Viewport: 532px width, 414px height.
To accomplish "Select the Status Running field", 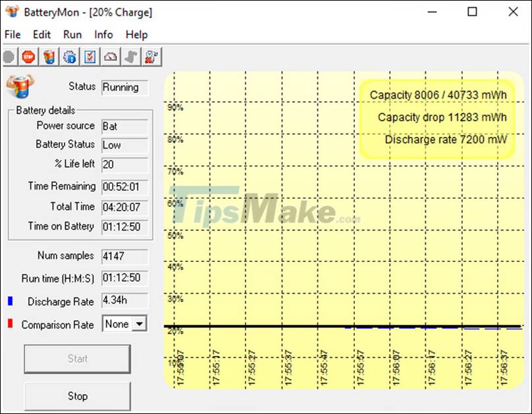I will pos(124,88).
